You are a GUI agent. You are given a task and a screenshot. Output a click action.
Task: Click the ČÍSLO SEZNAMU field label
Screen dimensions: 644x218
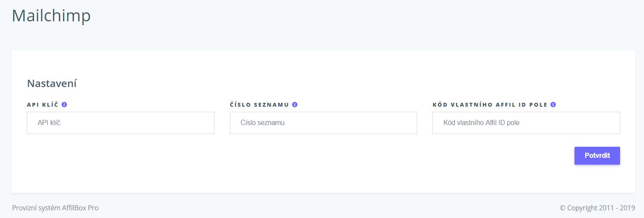point(259,105)
